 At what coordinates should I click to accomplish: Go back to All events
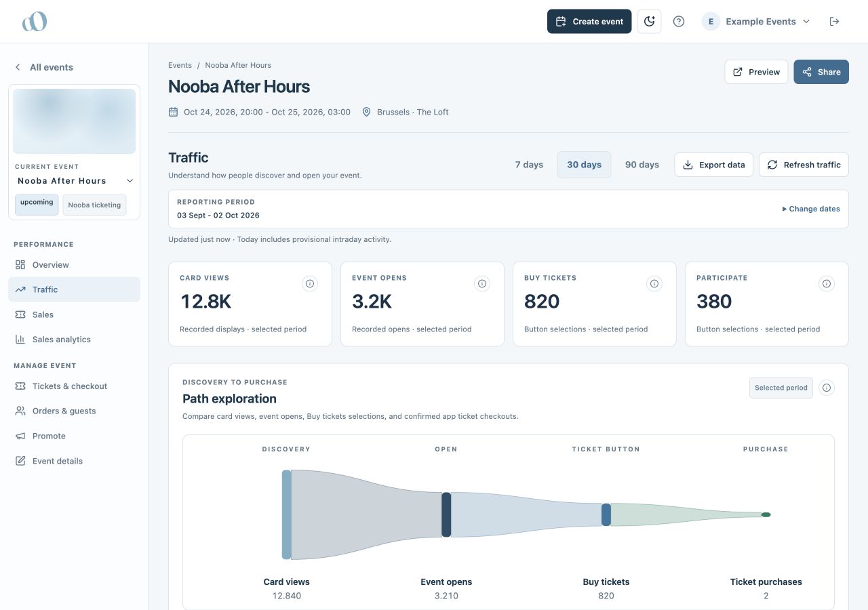click(x=44, y=67)
